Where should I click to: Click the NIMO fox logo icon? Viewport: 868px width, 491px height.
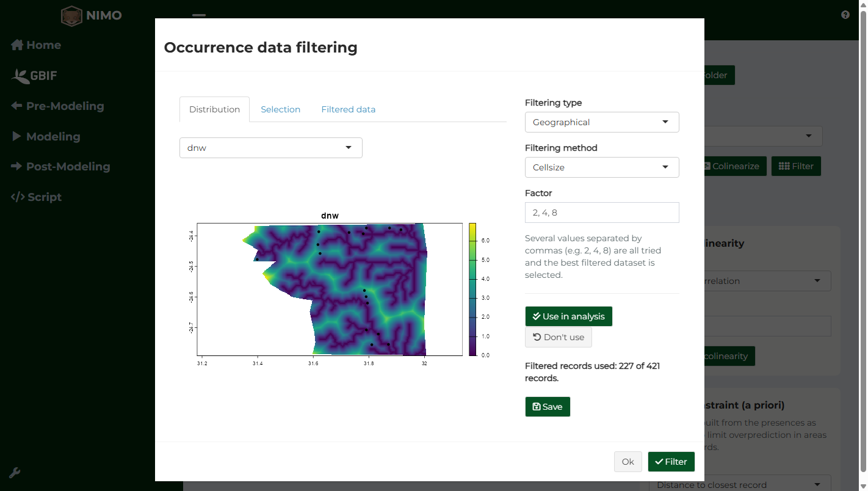(71, 16)
